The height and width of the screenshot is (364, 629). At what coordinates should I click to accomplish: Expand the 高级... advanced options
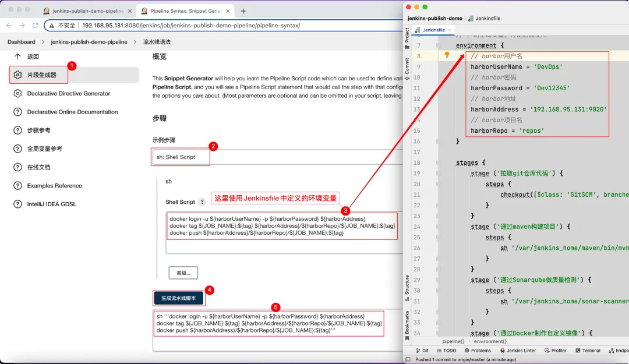point(183,273)
